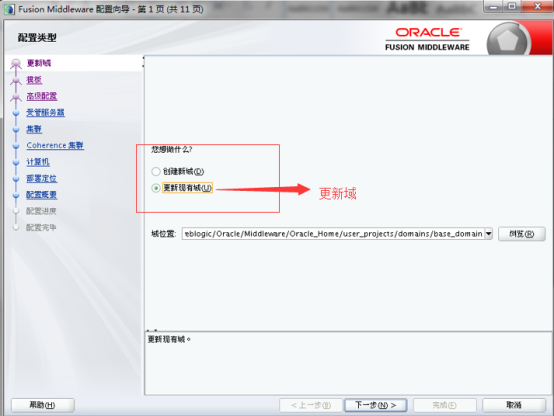Click the 计算机 step bullet icon
Screen dimensions: 554x416
coord(16,162)
